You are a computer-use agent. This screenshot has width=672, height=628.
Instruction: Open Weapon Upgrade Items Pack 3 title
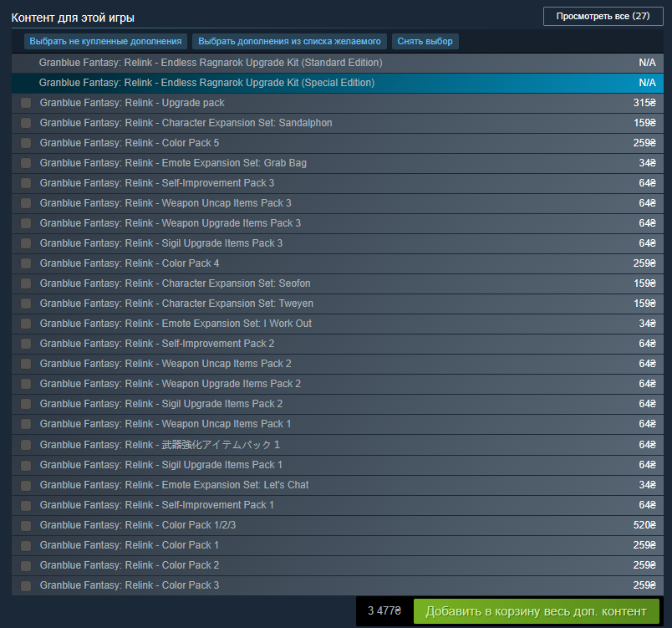(x=171, y=223)
